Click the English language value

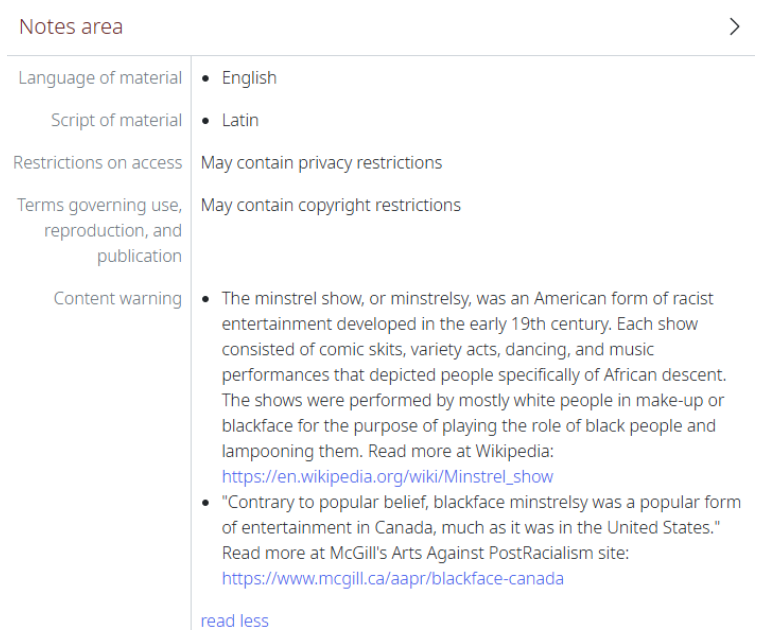[x=249, y=78]
